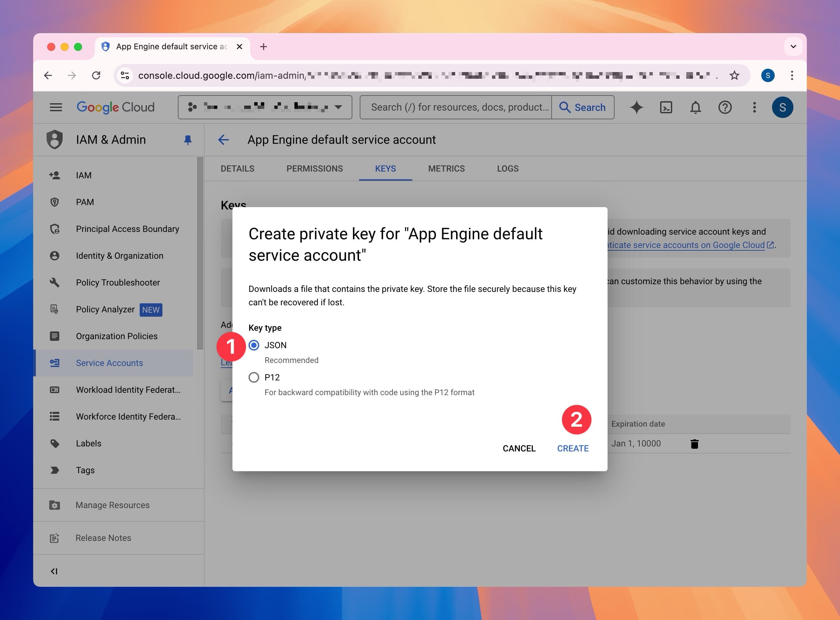Cancel the create private key dialog
840x620 pixels.
point(519,448)
